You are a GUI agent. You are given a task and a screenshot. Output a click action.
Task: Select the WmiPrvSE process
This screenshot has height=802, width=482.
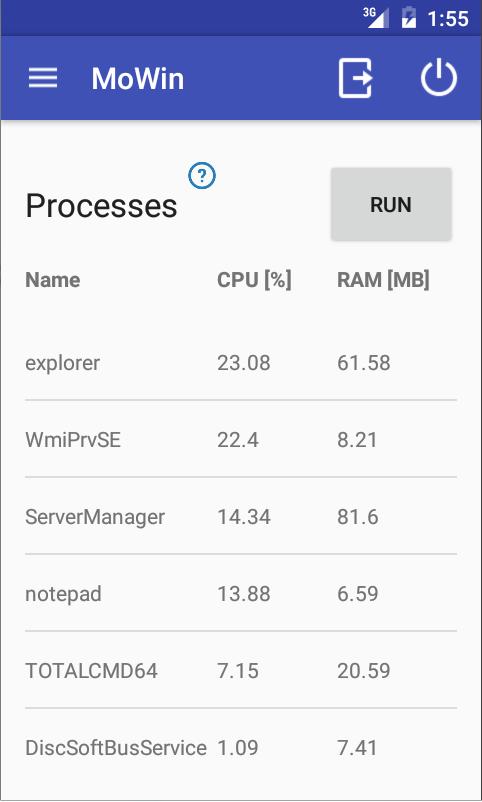point(240,439)
